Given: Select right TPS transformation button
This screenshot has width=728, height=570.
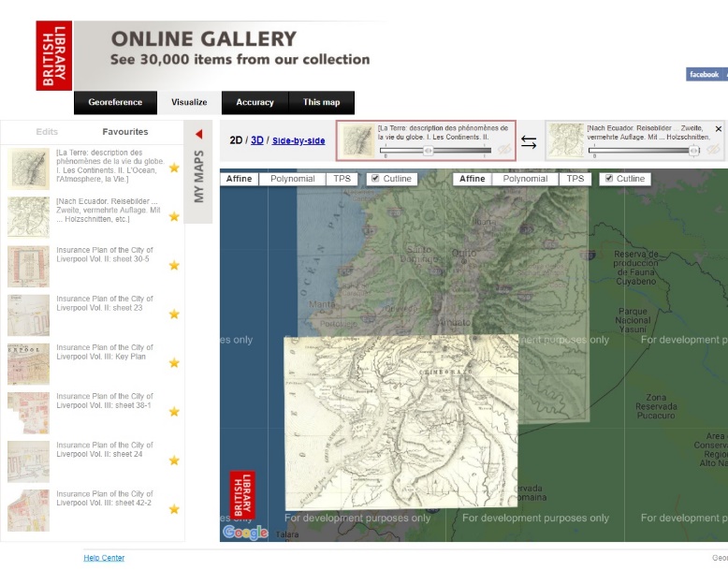Looking at the screenshot, I should [x=575, y=179].
